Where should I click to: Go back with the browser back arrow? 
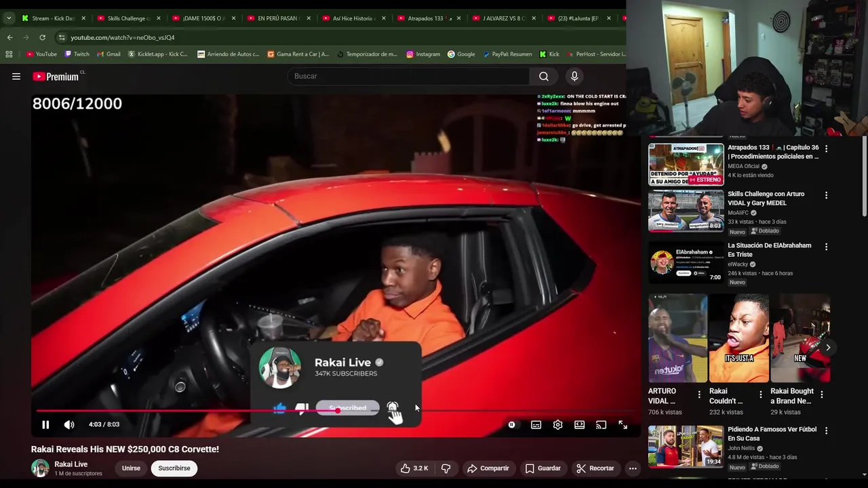click(9, 37)
